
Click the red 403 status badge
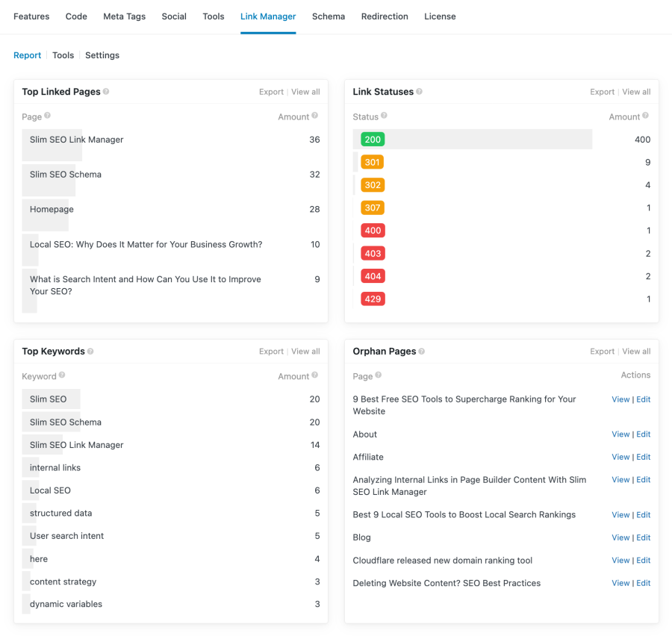(373, 253)
